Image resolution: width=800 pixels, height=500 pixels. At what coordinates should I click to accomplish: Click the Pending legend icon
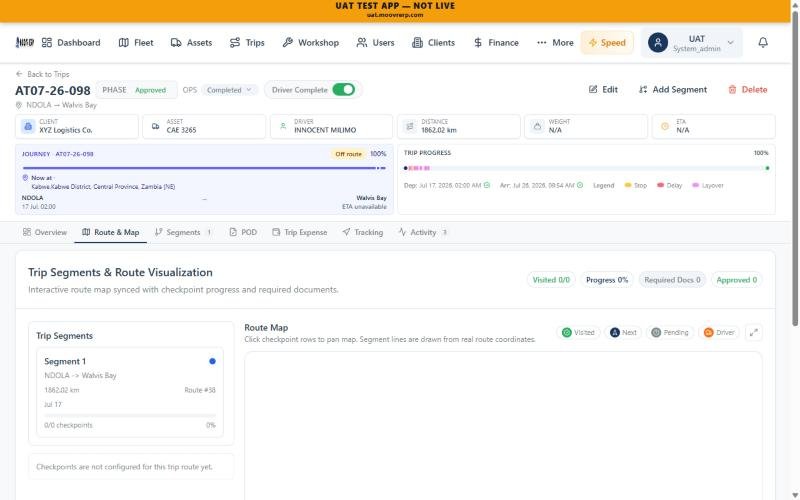click(656, 333)
